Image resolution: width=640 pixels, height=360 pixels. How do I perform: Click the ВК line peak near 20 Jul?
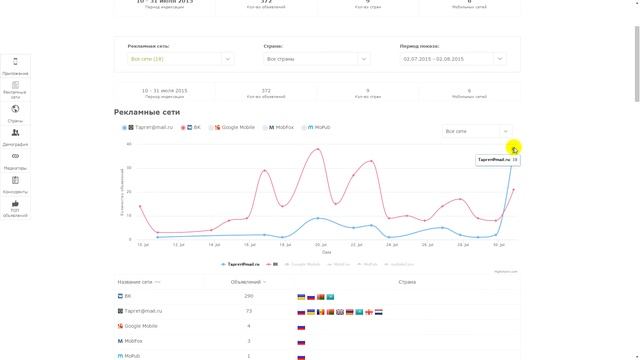(318, 149)
